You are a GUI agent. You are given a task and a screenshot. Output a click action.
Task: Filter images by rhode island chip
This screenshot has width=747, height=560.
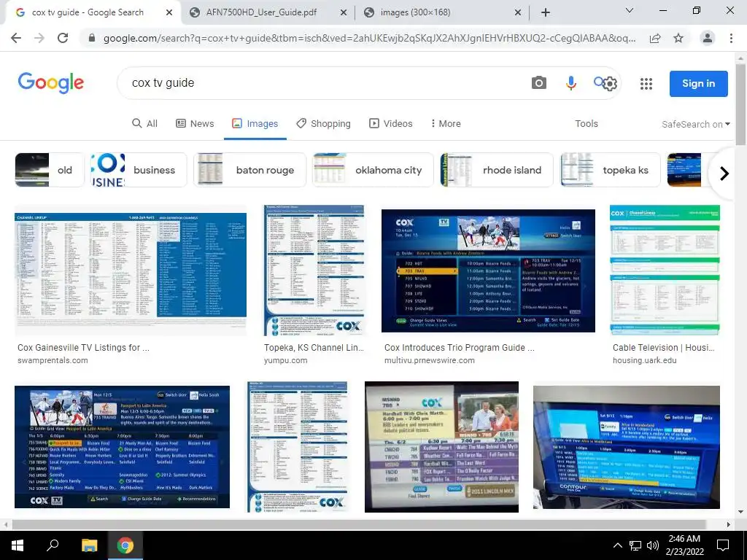[x=496, y=170]
